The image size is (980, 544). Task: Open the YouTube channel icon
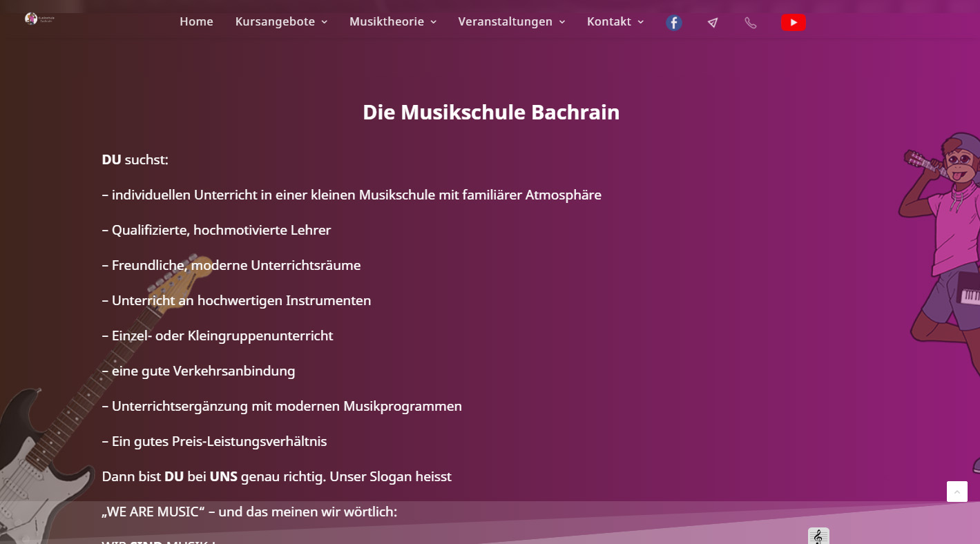point(794,23)
